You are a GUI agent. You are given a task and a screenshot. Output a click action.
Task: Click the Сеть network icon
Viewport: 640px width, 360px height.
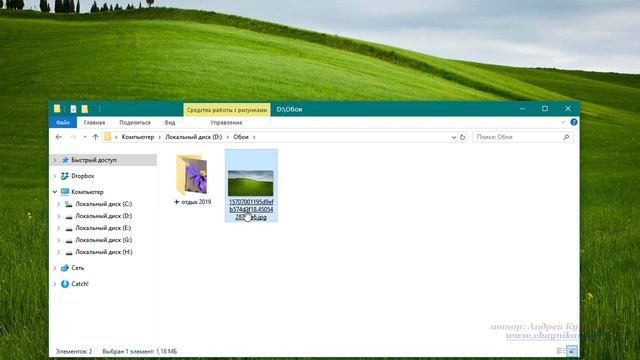65,268
